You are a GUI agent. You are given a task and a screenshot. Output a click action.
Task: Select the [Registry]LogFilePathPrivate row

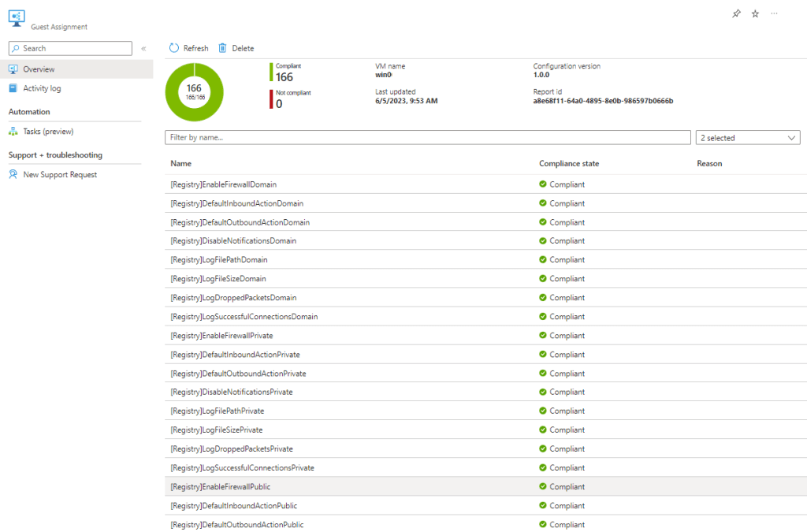(218, 411)
